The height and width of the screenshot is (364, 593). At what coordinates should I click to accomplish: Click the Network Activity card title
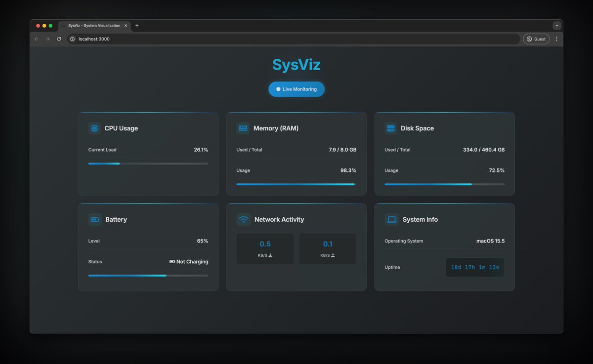[x=279, y=220]
